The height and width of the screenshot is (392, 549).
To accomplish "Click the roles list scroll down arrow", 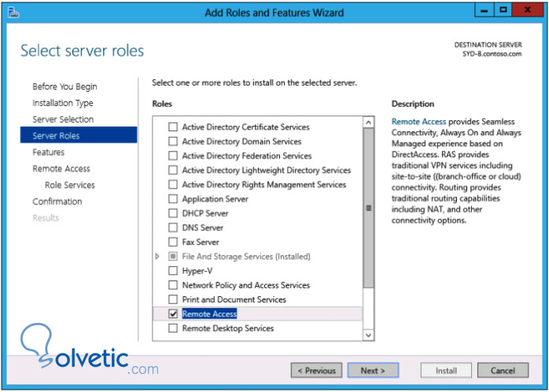I will 368,335.
